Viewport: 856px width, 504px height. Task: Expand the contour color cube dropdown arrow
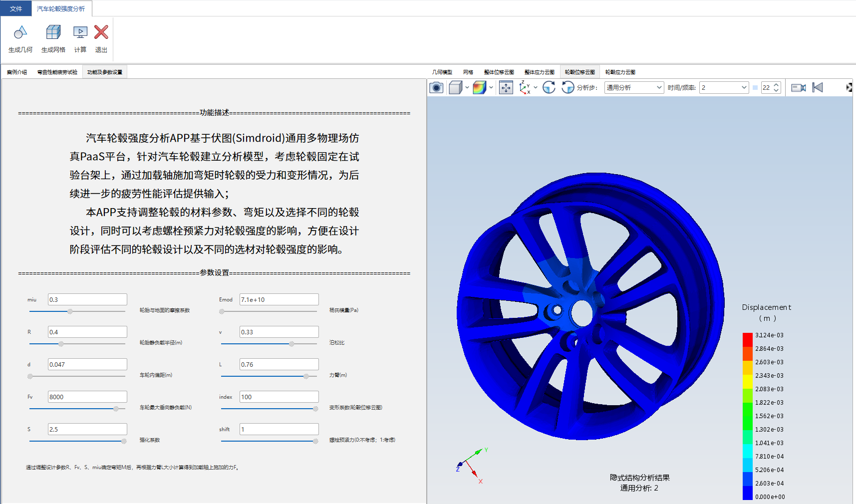pyautogui.click(x=491, y=88)
